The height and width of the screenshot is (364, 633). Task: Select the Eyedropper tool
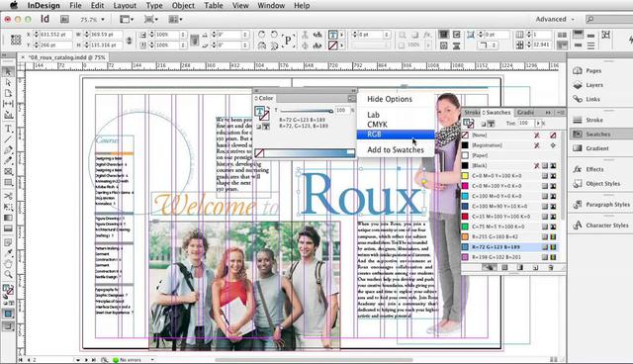8,253
